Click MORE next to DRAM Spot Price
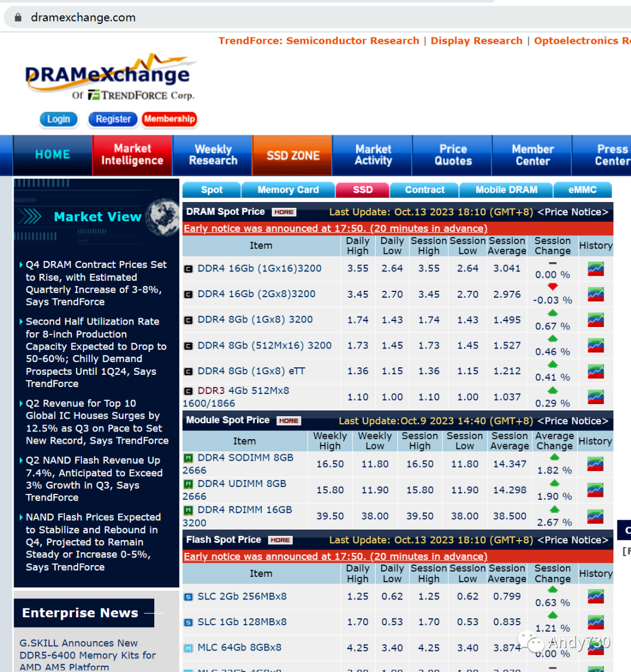 284,212
